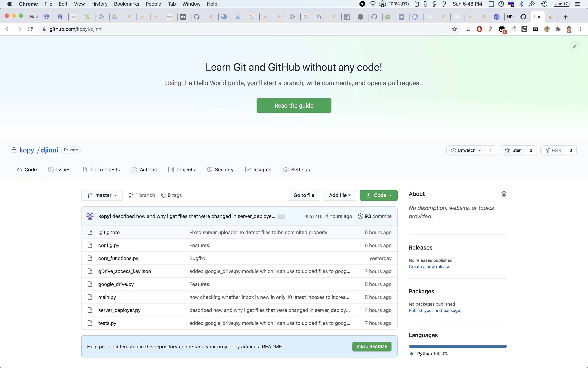Click Create a new release link

(429, 267)
